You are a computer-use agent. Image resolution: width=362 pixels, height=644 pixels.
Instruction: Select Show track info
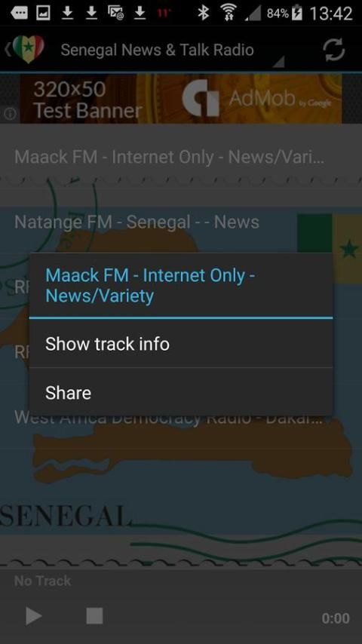coord(181,344)
